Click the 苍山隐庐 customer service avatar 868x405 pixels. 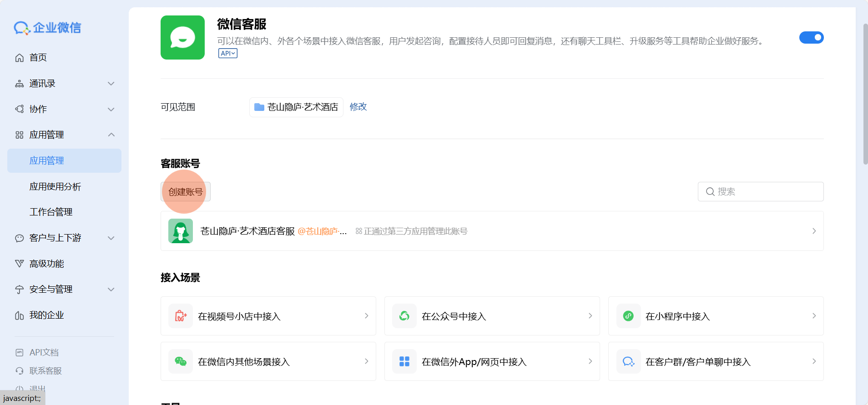click(181, 231)
